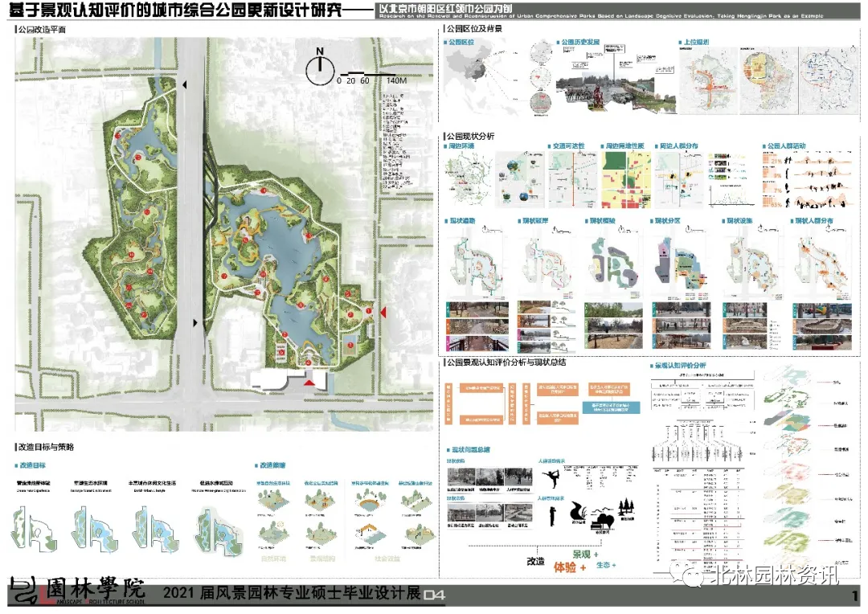Click subheading 现状问题总结
The height and width of the screenshot is (614, 868).
point(470,449)
